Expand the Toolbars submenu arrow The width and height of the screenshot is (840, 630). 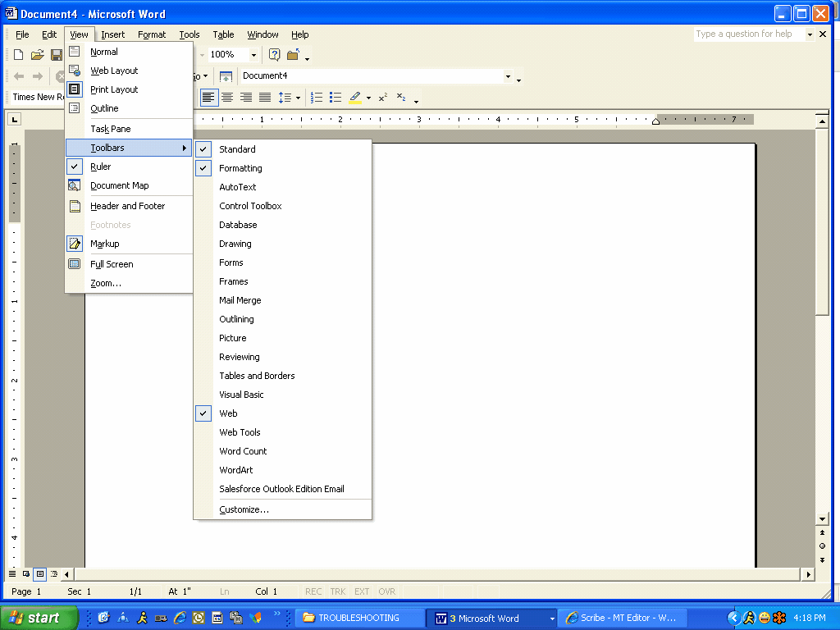(x=185, y=148)
